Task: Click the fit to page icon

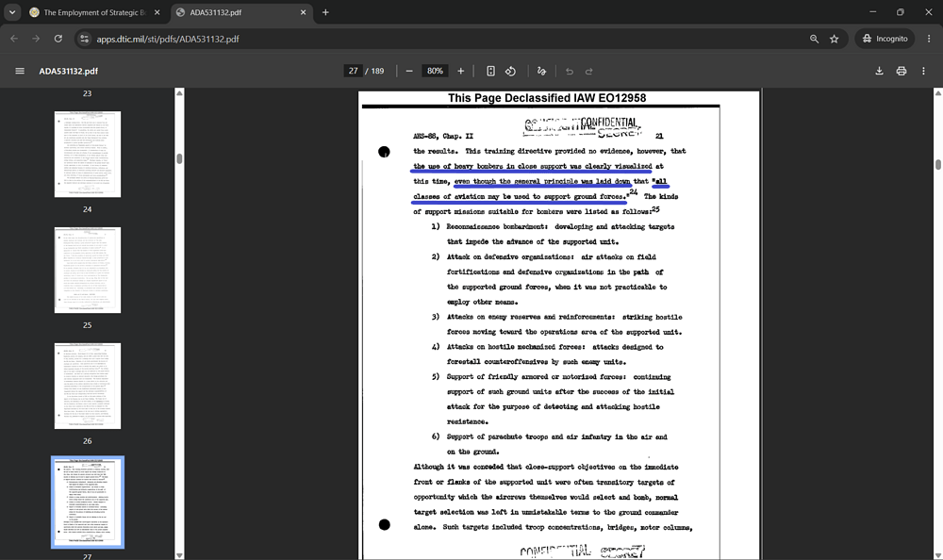Action: [x=490, y=71]
